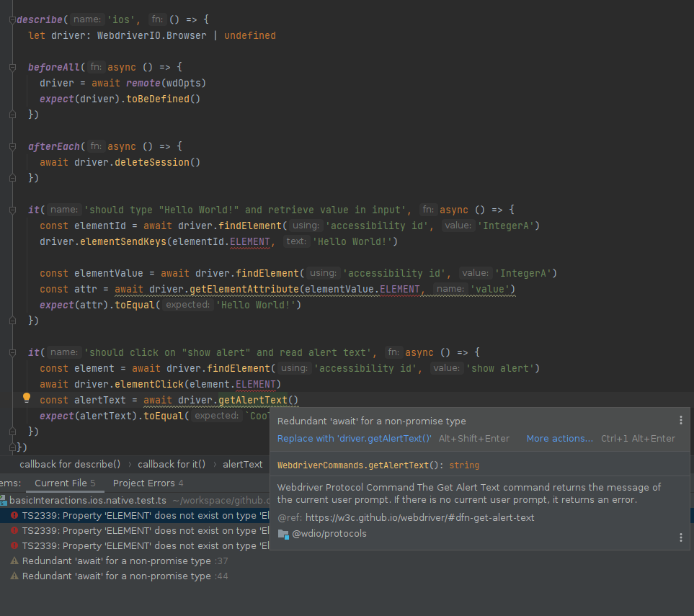Select the third TS2339 ELEMENT error row

click(x=135, y=545)
